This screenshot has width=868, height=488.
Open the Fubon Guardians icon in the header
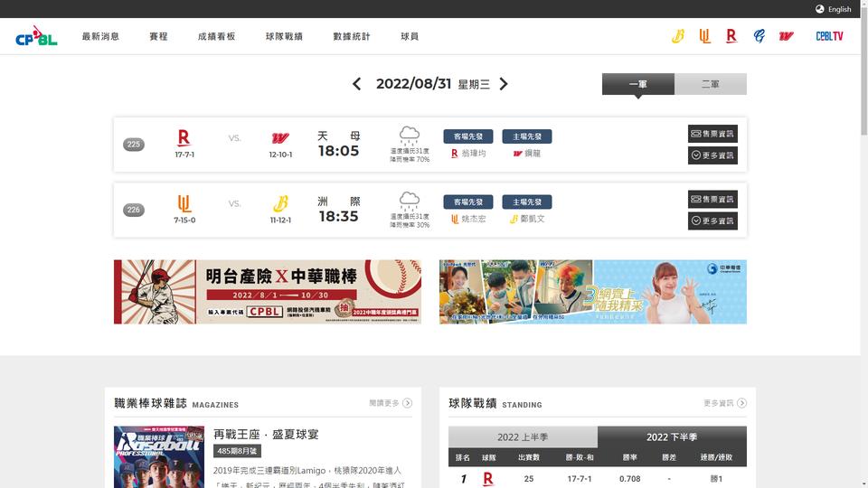tap(759, 36)
